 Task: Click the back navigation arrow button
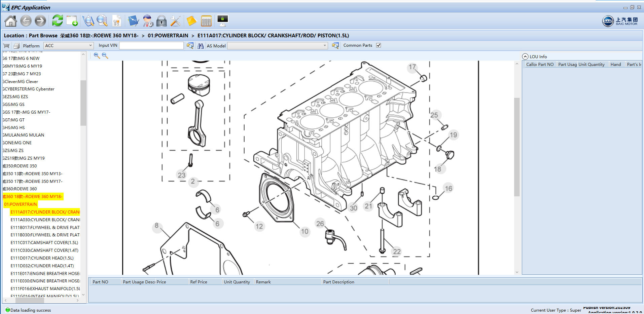(26, 21)
